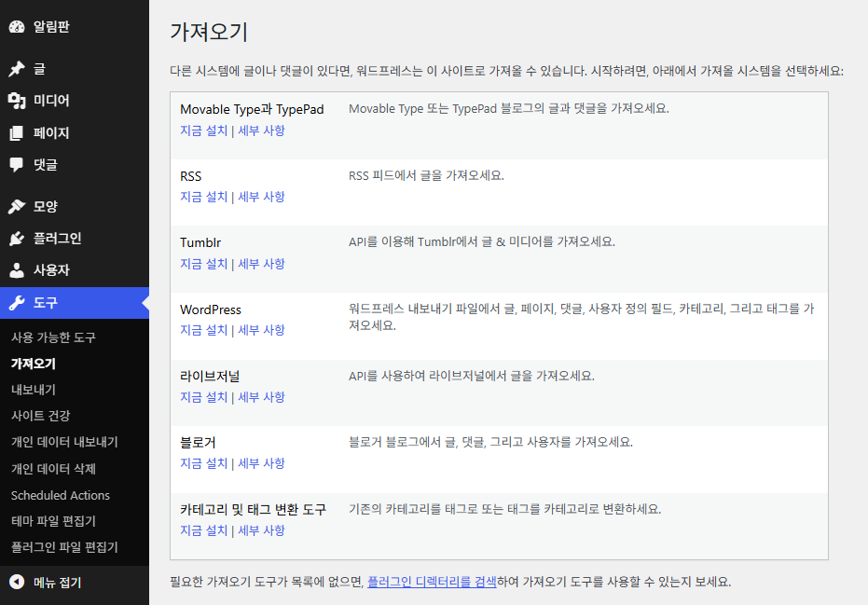Open 사용 가능한 도구 submenu

(x=54, y=337)
